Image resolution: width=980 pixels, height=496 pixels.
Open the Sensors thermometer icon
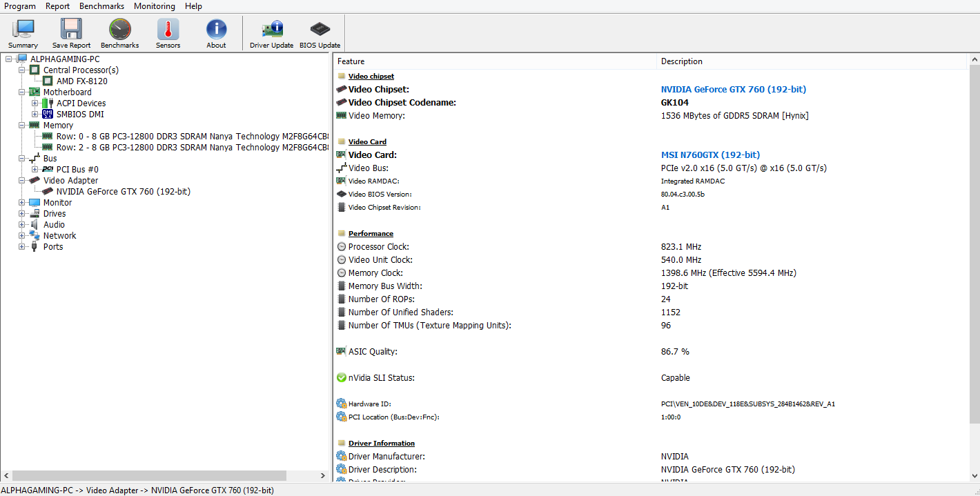point(168,29)
